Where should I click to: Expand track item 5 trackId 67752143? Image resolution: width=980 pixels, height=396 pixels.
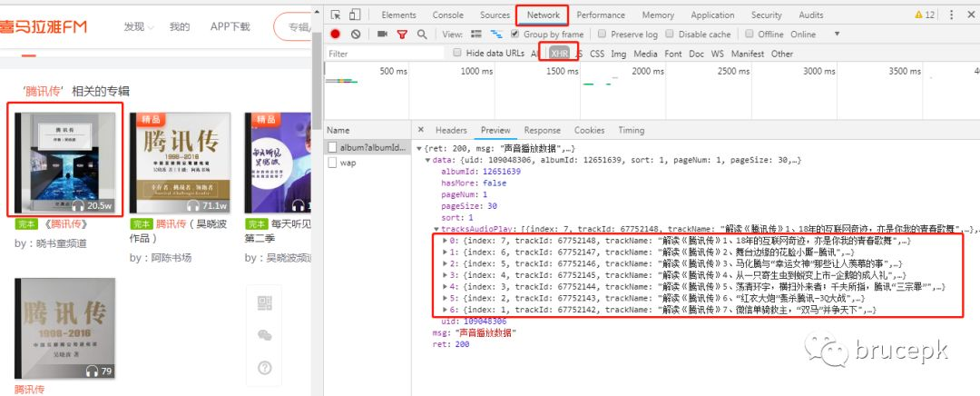point(445,299)
